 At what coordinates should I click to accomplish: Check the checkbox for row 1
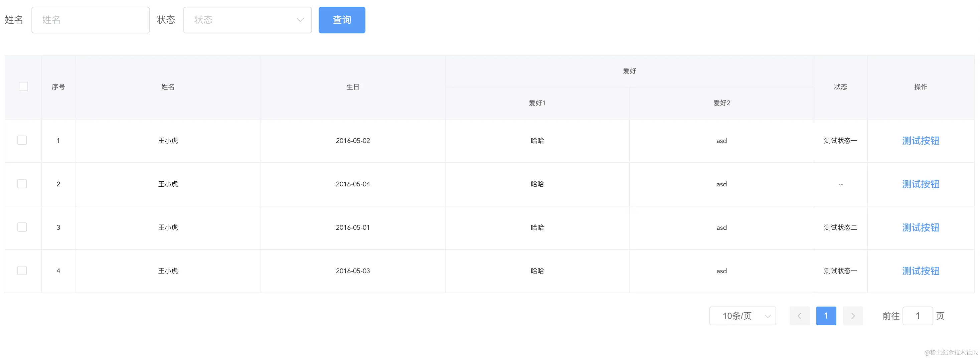tap(22, 140)
